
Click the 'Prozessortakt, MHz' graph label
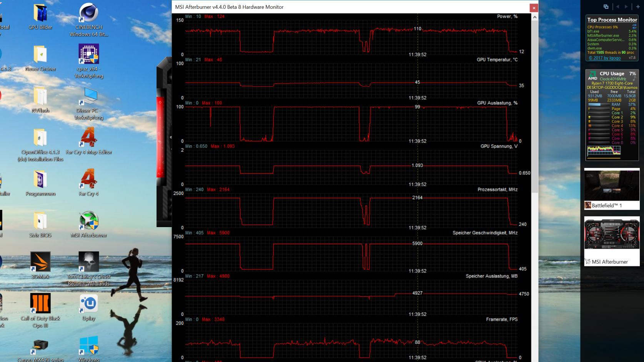click(498, 189)
